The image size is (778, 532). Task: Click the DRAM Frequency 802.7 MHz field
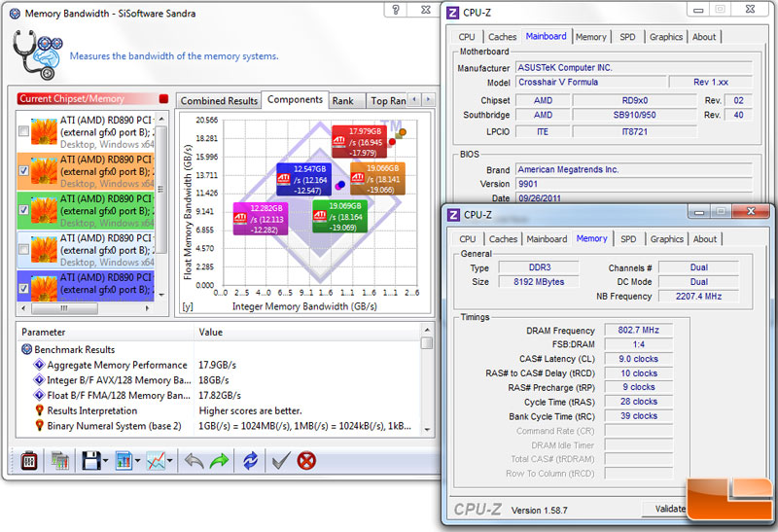pos(638,330)
